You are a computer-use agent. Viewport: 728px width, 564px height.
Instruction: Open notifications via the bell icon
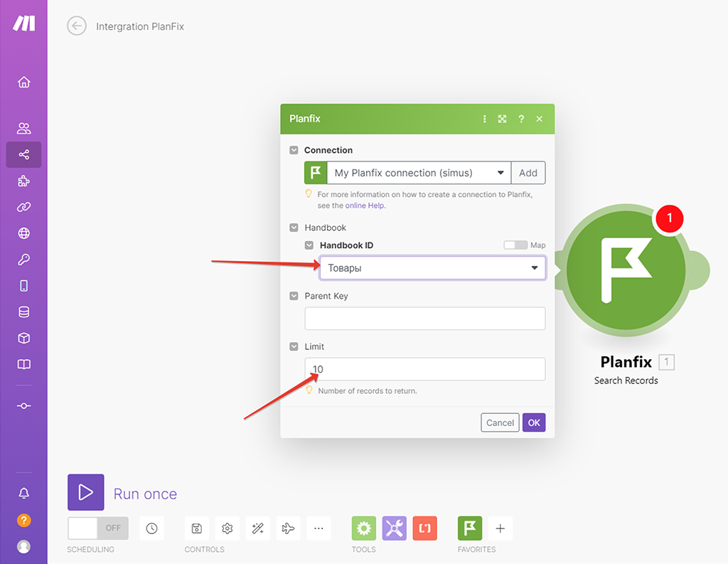tap(23, 493)
